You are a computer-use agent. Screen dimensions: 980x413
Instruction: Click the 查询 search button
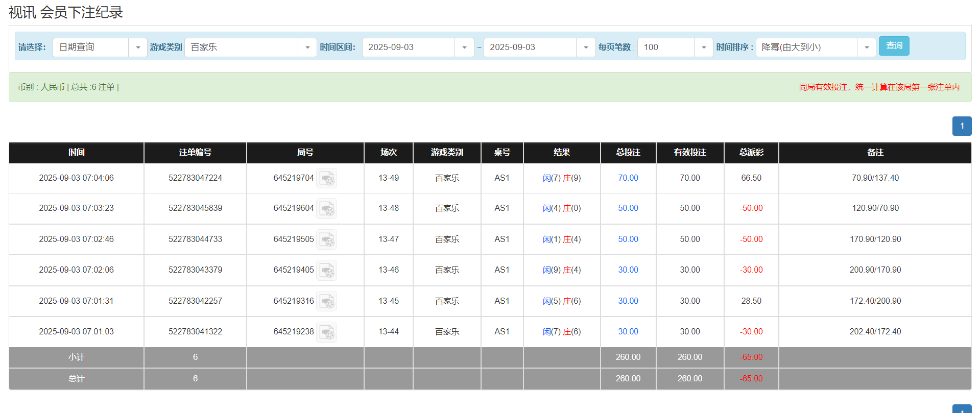click(x=894, y=46)
